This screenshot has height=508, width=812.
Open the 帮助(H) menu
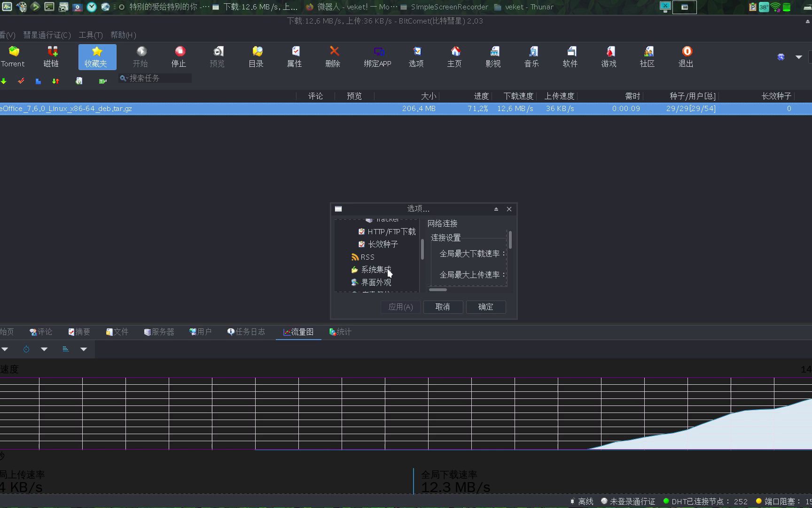click(123, 35)
